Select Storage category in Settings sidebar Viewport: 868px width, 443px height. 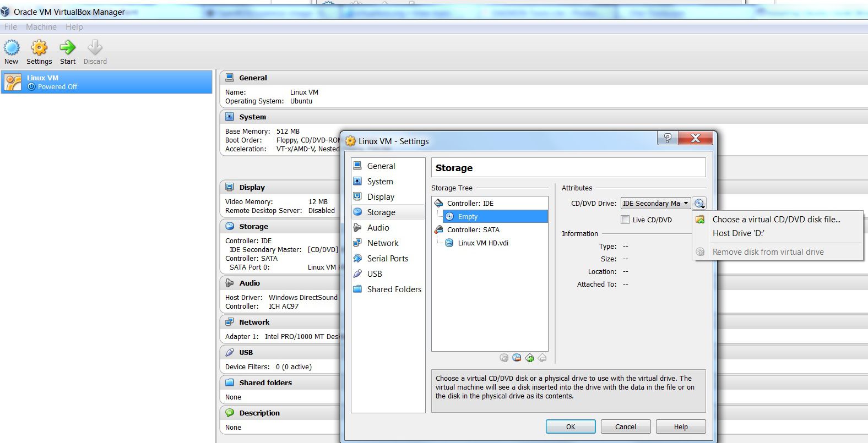point(388,212)
